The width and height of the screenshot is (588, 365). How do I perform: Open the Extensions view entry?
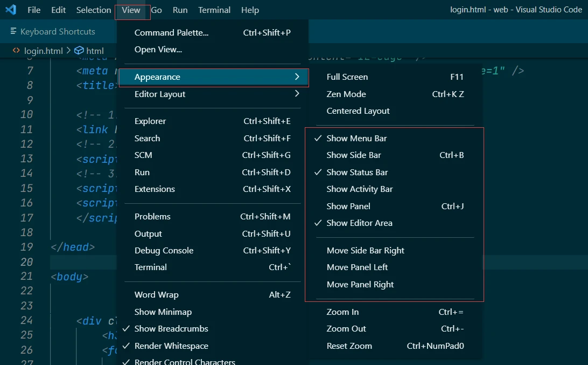pyautogui.click(x=155, y=189)
